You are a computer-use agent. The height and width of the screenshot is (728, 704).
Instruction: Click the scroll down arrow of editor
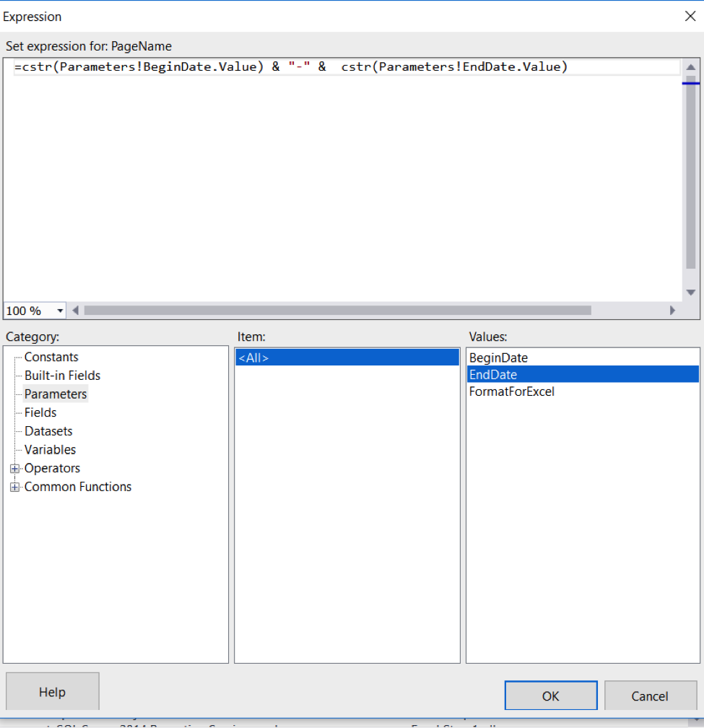(x=690, y=292)
